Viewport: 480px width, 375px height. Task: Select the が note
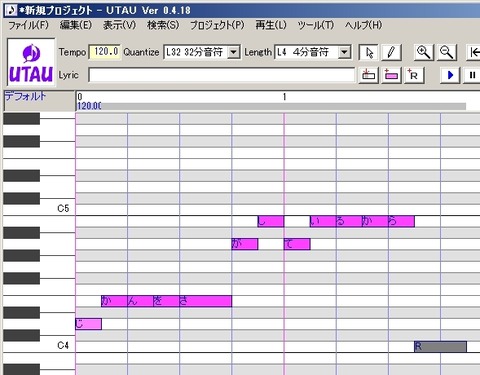pos(245,244)
